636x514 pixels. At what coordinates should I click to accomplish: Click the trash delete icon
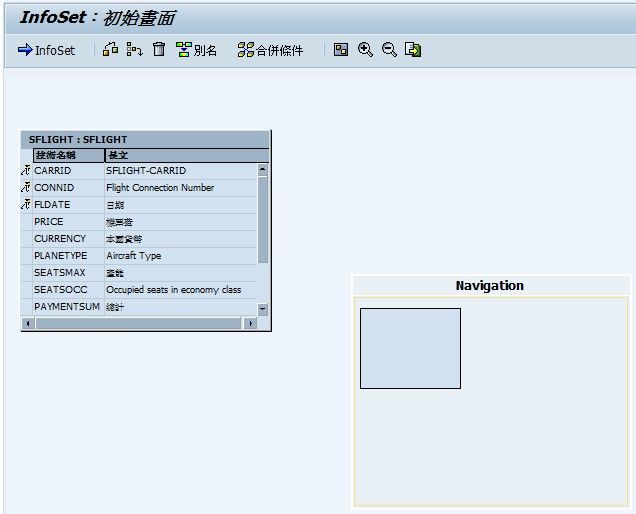coord(159,49)
